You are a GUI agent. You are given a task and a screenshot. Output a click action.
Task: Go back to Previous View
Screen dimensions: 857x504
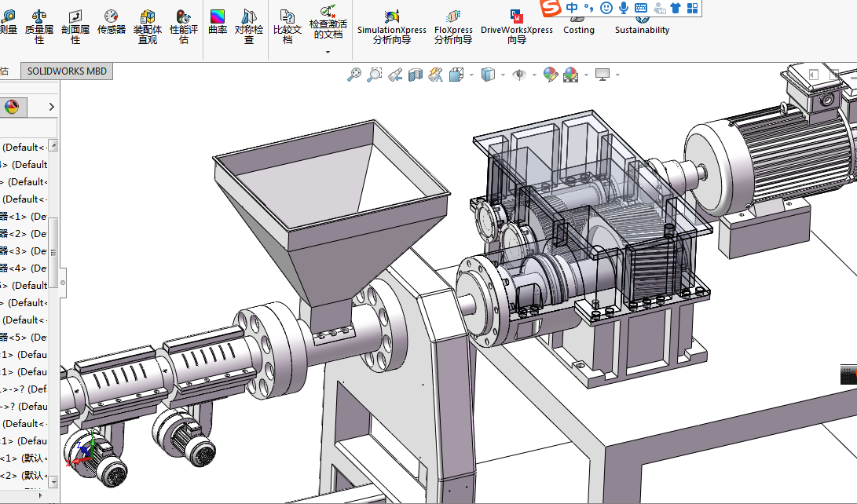click(395, 75)
